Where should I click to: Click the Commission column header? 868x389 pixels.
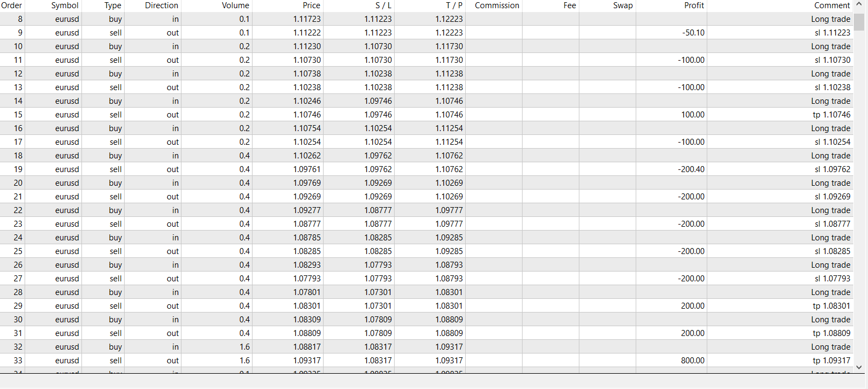click(497, 5)
